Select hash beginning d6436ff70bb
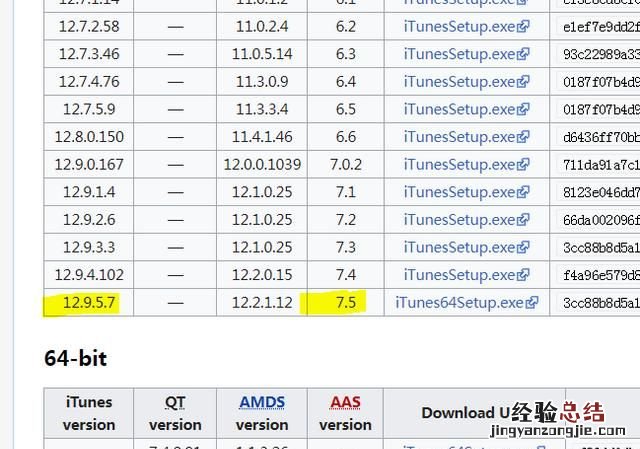The height and width of the screenshot is (449, 640). tap(601, 137)
